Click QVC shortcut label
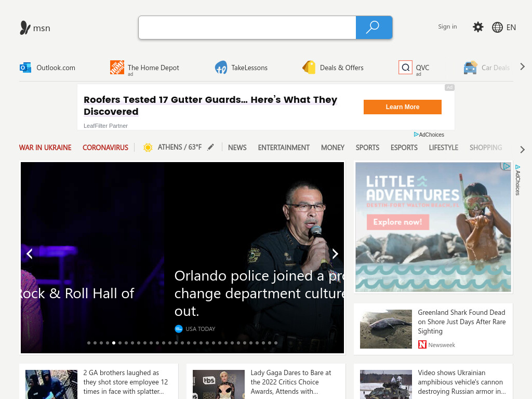The height and width of the screenshot is (399, 532). 422,68
